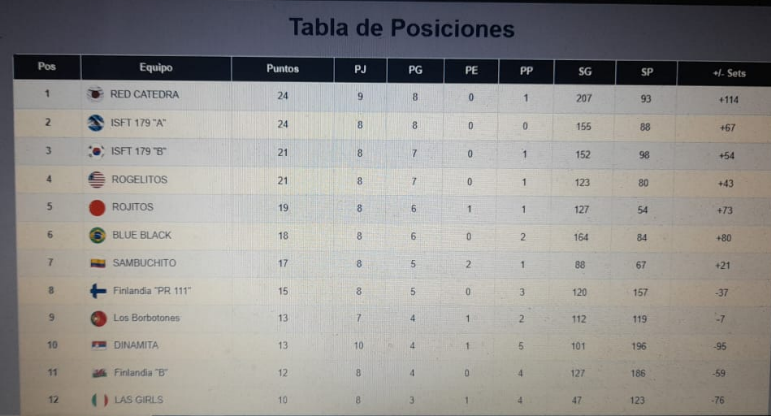Click the PG column header
The width and height of the screenshot is (771, 416).
click(415, 70)
